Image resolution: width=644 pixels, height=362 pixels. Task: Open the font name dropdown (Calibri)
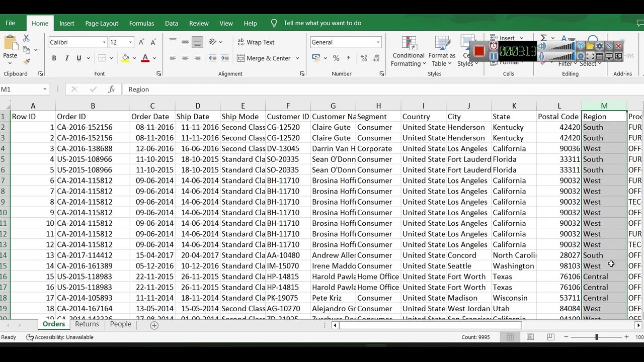coord(104,42)
